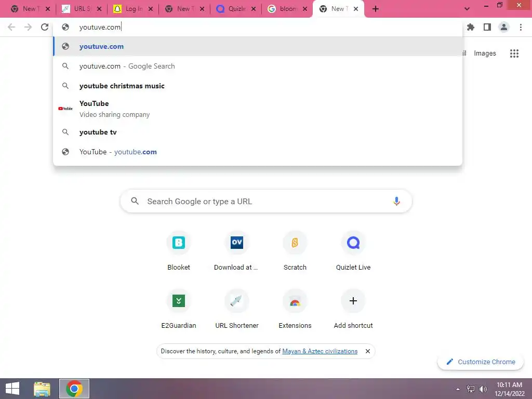
Task: Select YouTube - youtube.com suggestion
Action: tap(258, 152)
